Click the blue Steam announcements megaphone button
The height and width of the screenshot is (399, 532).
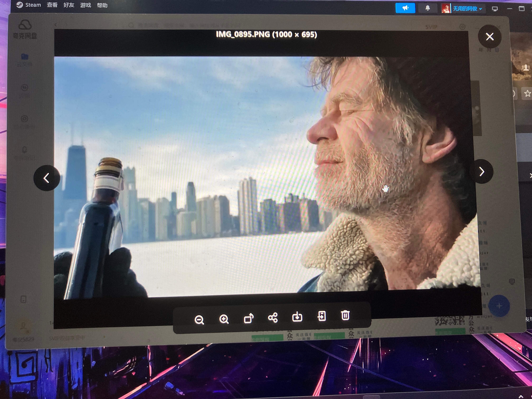click(405, 8)
